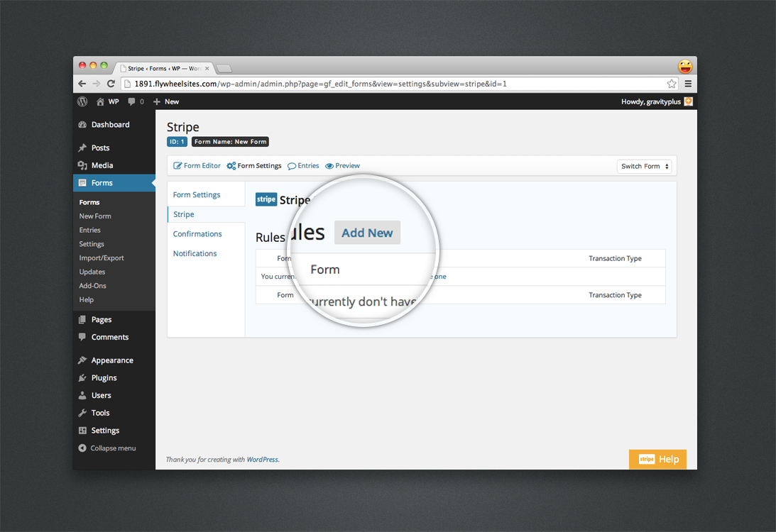776x532 pixels.
Task: Click Form Settings in the toolbar
Action: tap(254, 166)
